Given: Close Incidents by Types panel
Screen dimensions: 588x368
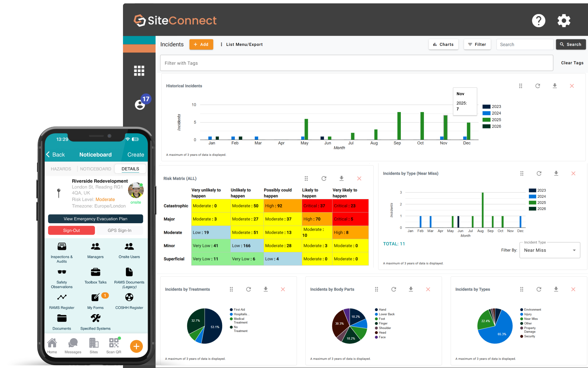Looking at the screenshot, I should click(573, 289).
